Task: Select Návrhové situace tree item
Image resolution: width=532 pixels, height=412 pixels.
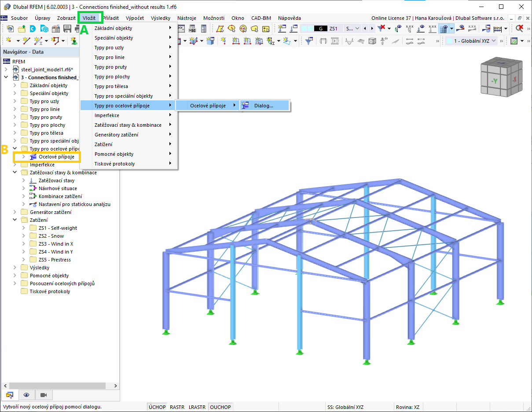Action: pyautogui.click(x=58, y=188)
